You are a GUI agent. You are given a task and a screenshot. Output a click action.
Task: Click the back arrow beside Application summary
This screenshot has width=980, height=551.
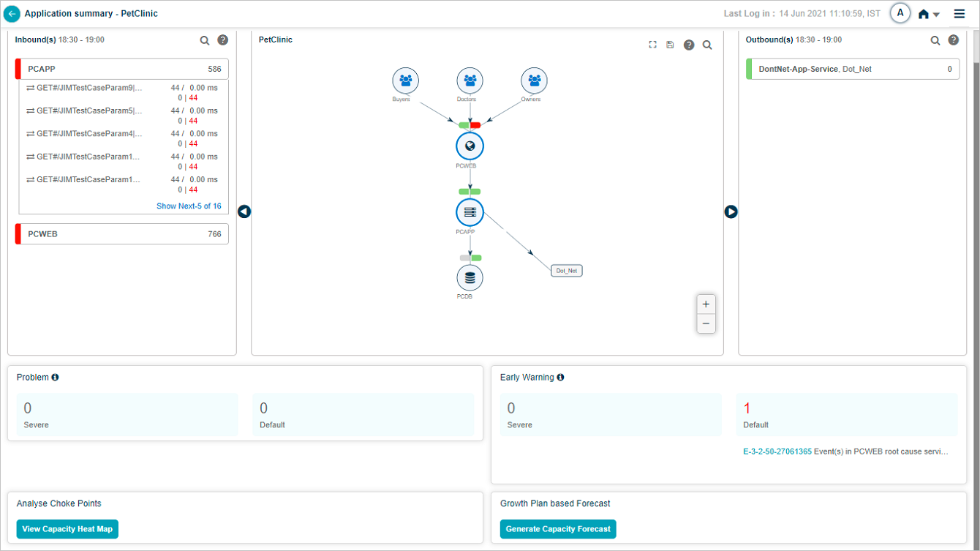point(12,13)
